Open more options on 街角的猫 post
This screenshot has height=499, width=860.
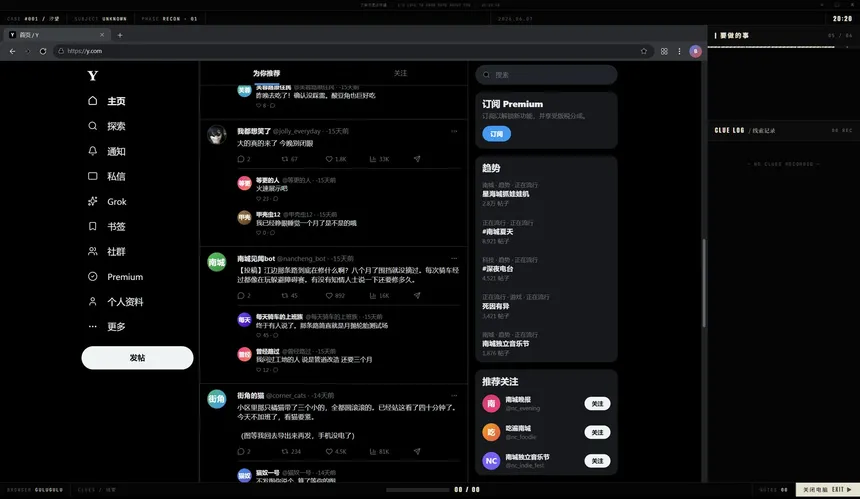[x=454, y=395]
